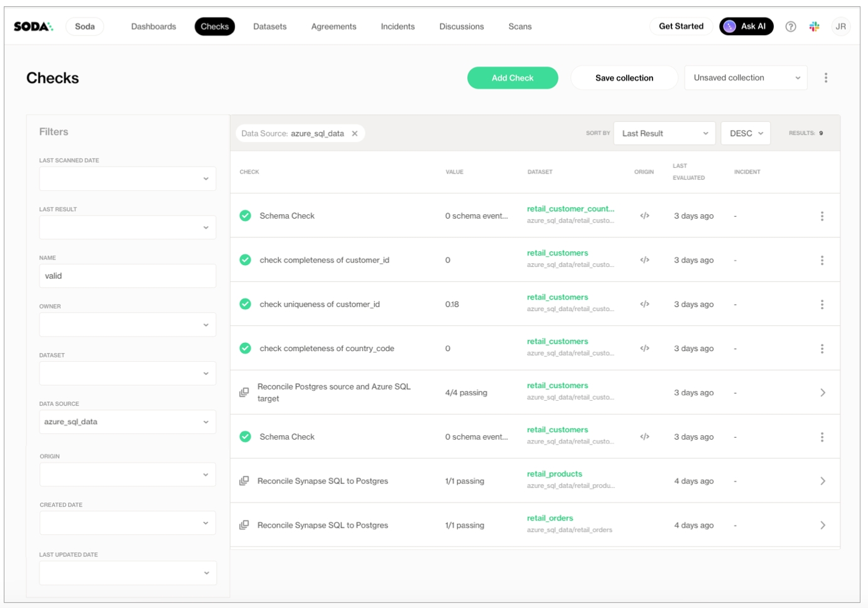Click the reconciliation icon for Reconcile Postgres source row

tap(244, 393)
